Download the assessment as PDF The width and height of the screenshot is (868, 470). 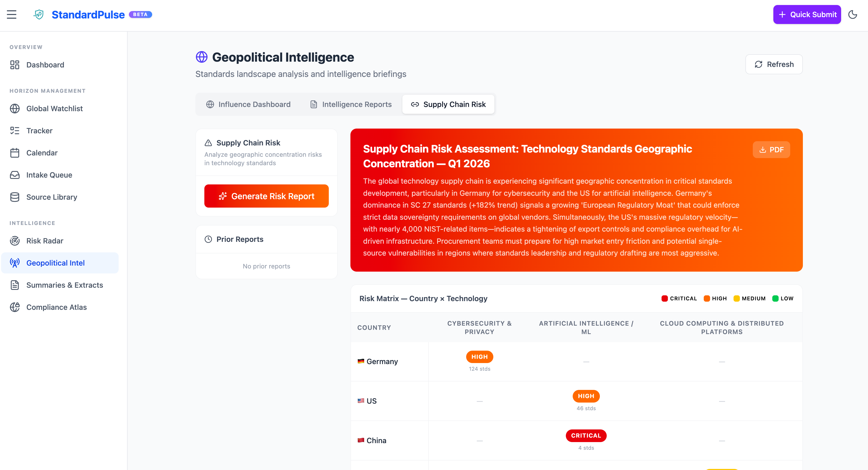click(771, 149)
